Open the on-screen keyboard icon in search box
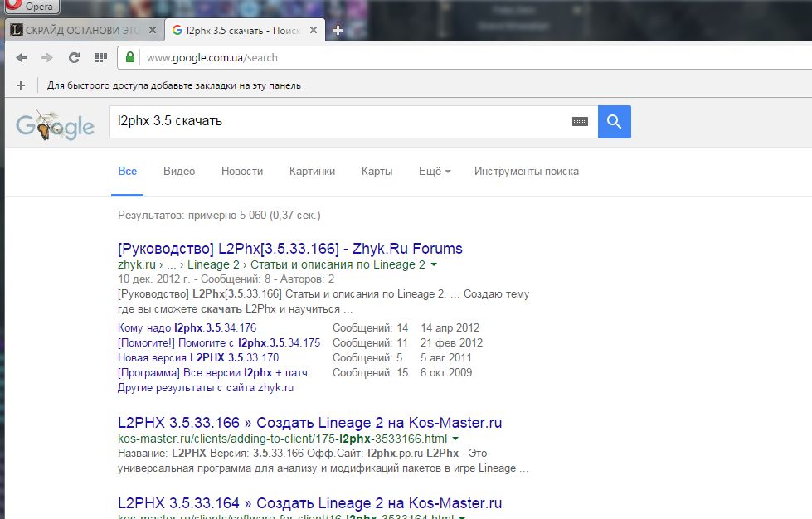This screenshot has height=519, width=812. point(580,122)
